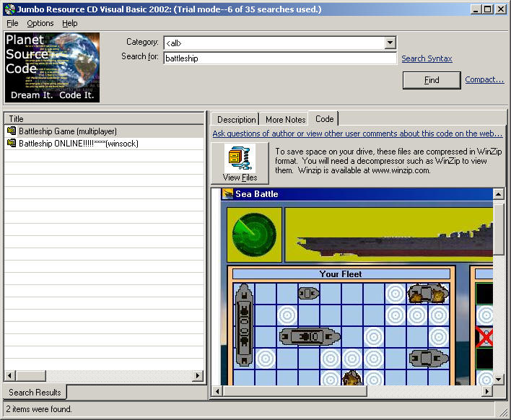Click the battleship banner image
511x420 pixels.
pos(389,235)
